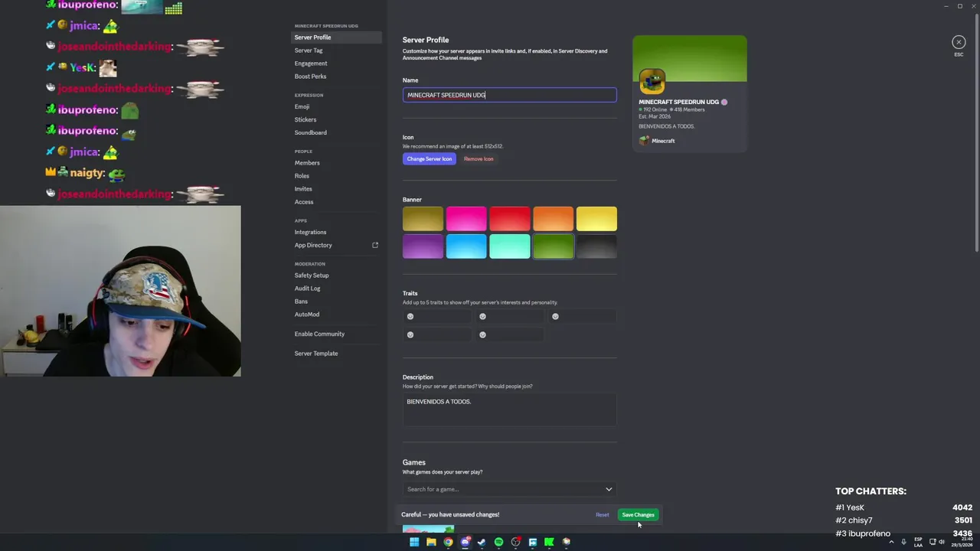Viewport: 980px width, 551px height.
Task: Click the server Name input field
Action: pos(510,95)
